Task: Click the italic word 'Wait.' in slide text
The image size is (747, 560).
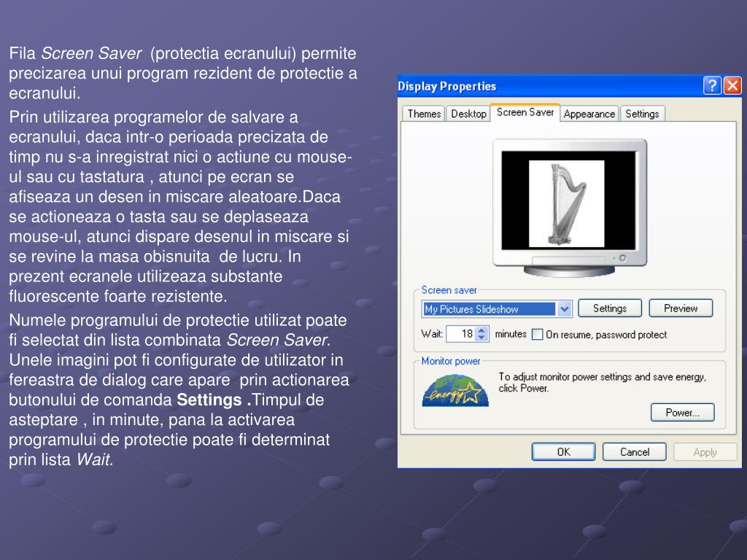Action: pyautogui.click(x=95, y=459)
